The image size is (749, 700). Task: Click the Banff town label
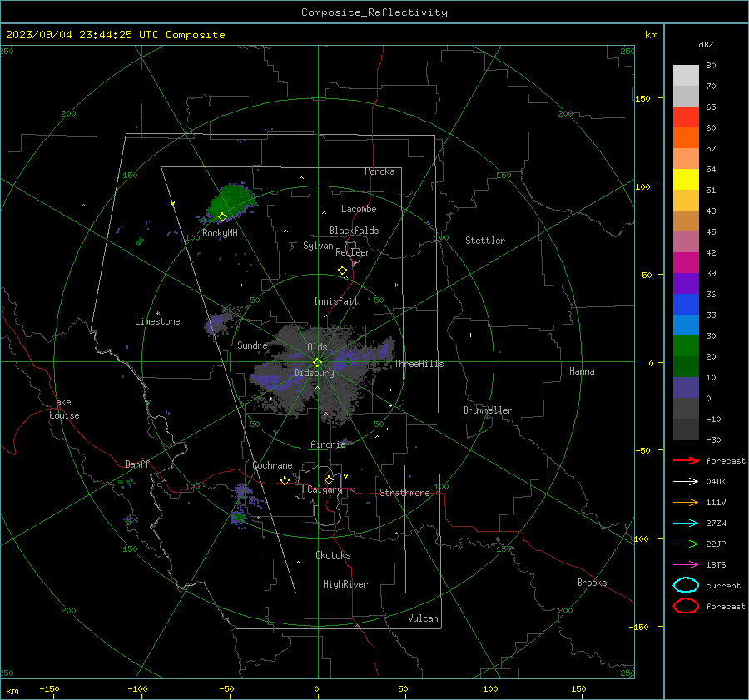click(137, 464)
